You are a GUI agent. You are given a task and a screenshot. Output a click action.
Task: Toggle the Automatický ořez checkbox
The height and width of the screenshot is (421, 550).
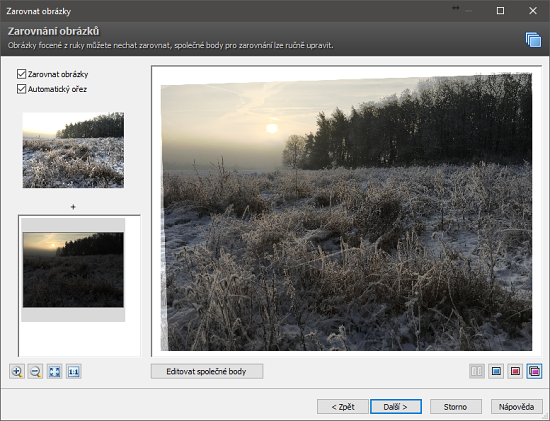point(21,89)
